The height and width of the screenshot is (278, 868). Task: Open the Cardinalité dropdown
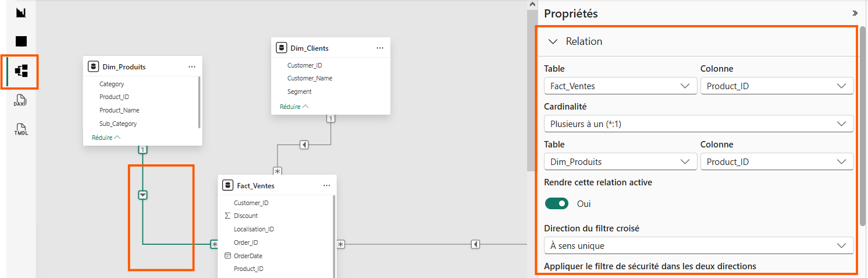tap(699, 124)
